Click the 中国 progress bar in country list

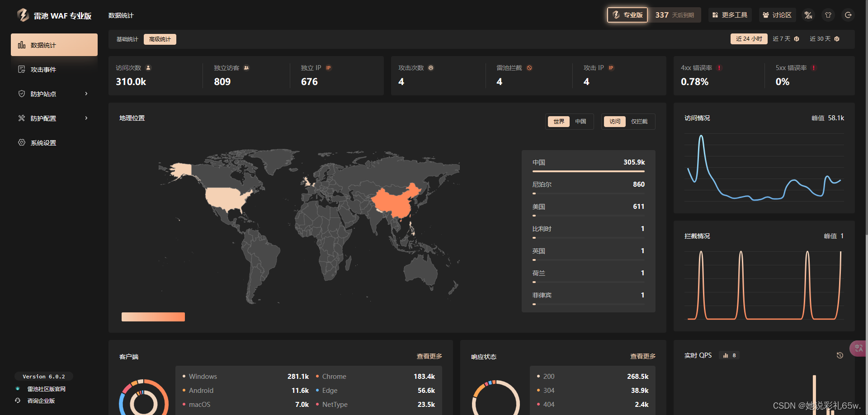click(589, 171)
